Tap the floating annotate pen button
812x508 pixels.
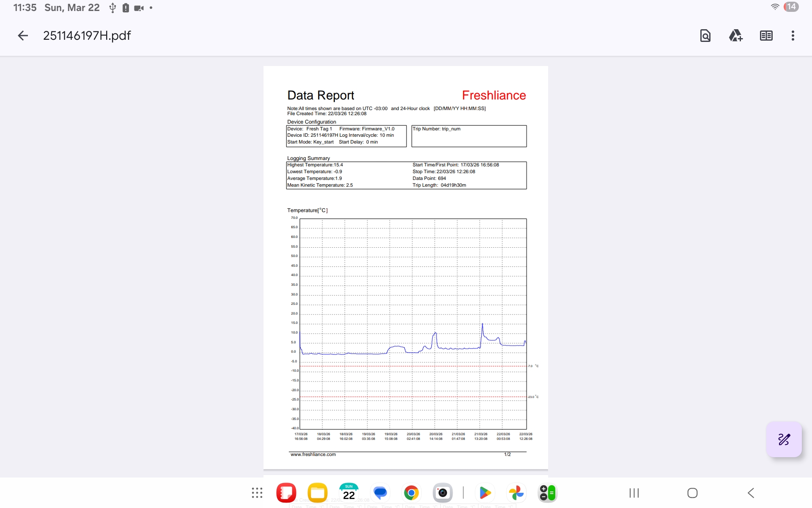784,439
